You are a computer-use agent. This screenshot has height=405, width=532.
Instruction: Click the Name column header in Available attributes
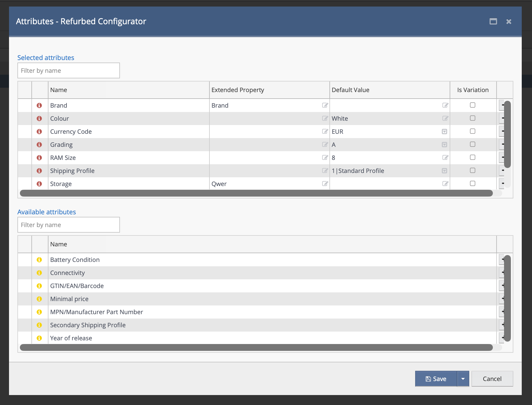tap(272, 244)
